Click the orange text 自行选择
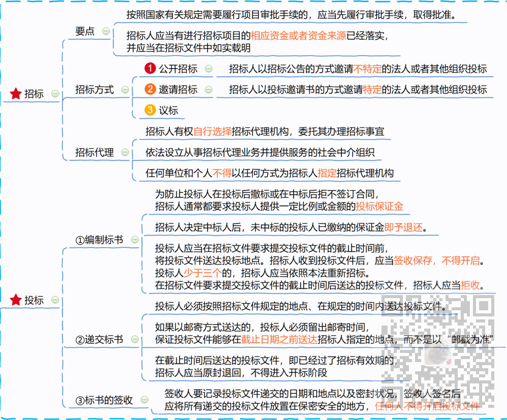 coord(212,132)
